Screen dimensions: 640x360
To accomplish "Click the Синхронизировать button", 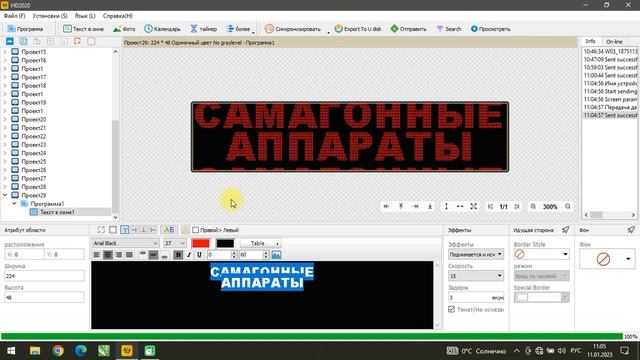I will (x=292, y=29).
